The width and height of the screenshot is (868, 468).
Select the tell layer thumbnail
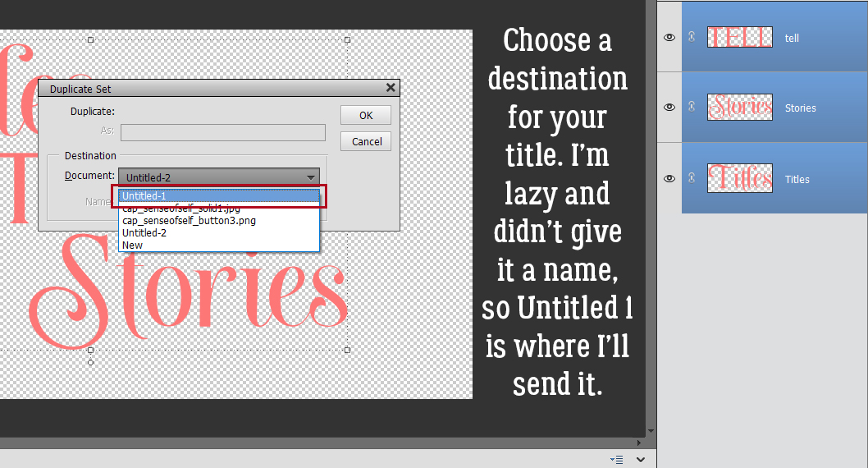[739, 37]
